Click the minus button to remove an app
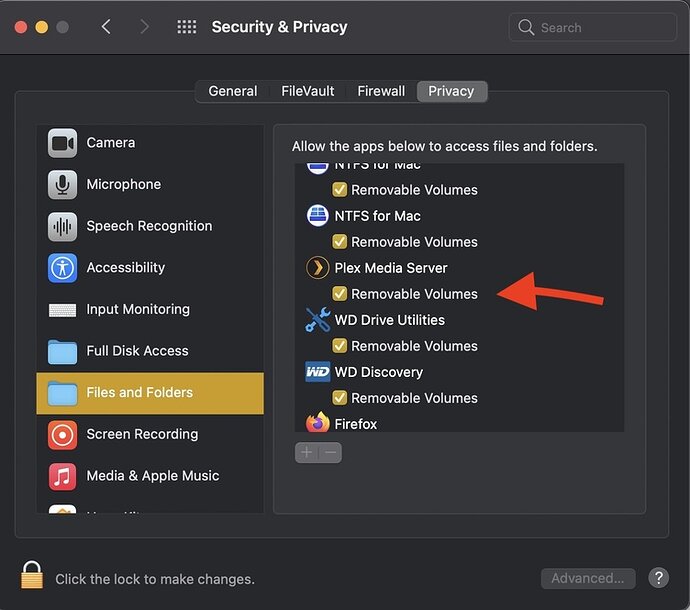 pos(330,452)
